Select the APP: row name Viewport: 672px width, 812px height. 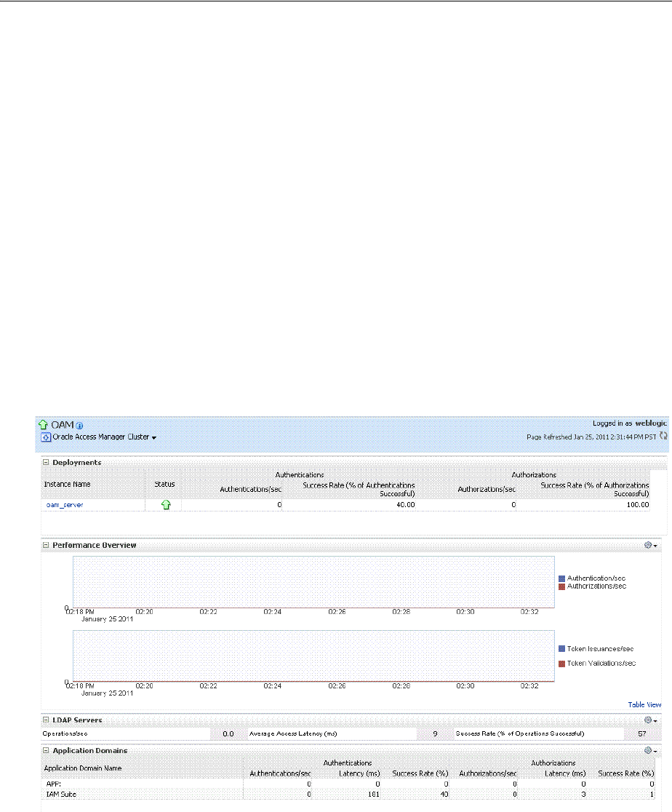pos(54,784)
